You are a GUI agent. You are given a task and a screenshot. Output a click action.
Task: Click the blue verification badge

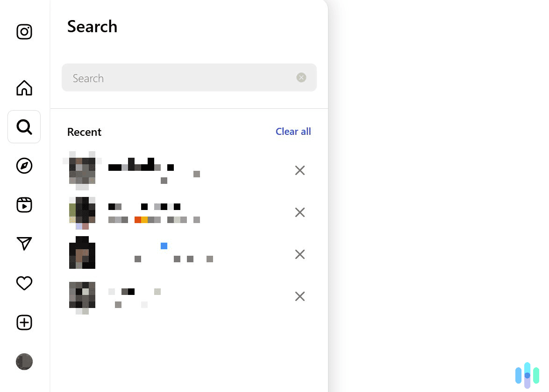click(164, 245)
